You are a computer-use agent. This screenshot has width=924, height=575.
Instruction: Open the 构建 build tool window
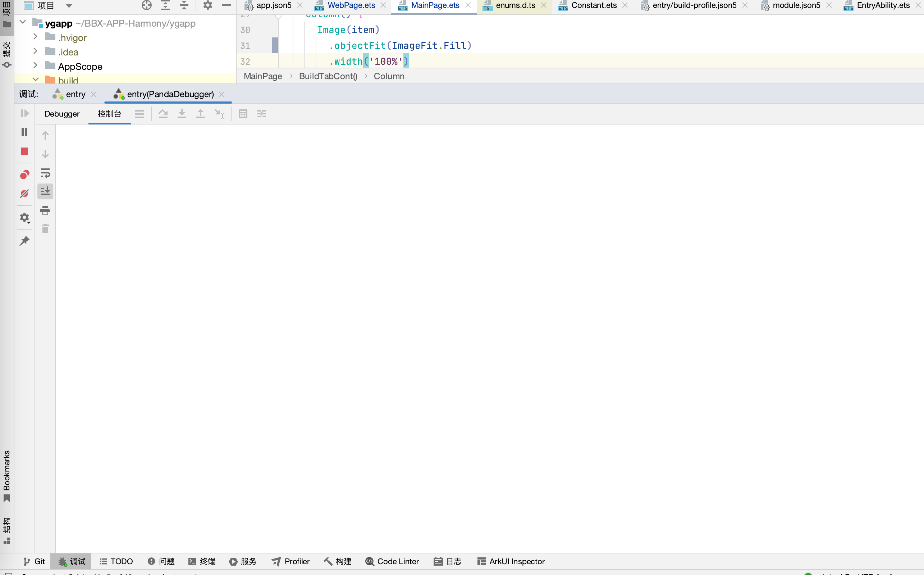pos(338,561)
